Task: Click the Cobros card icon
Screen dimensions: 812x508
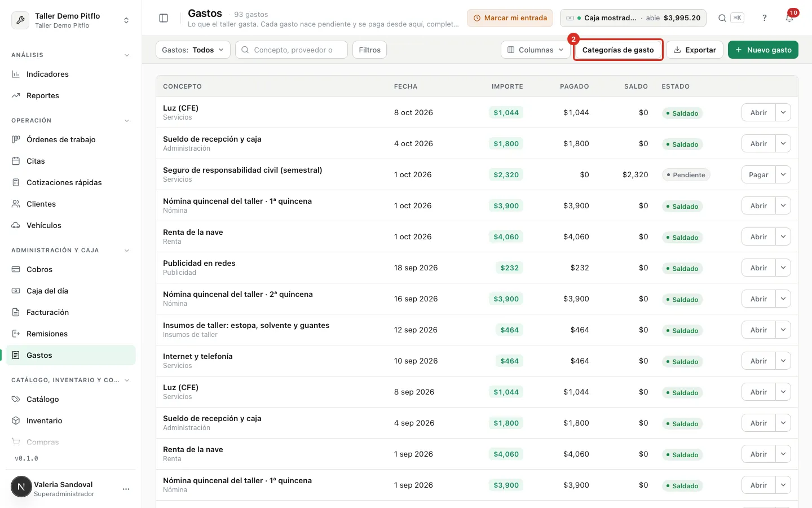Action: click(x=16, y=269)
